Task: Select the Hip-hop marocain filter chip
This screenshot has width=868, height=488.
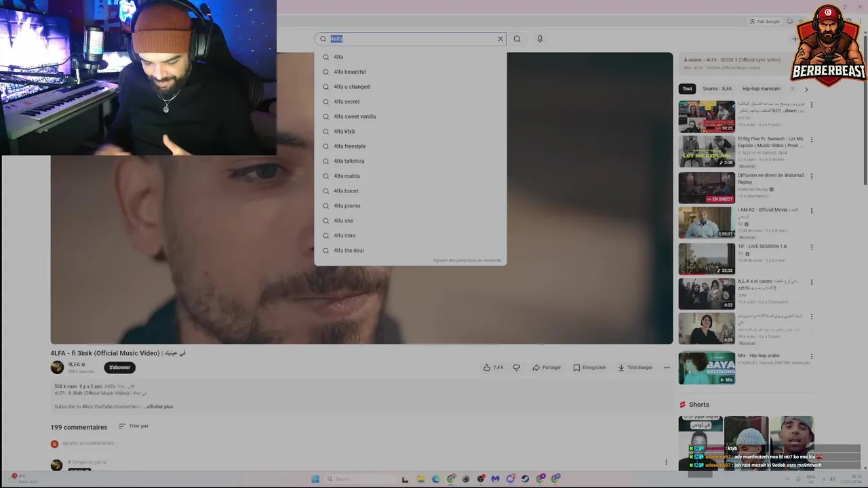Action: pos(761,89)
